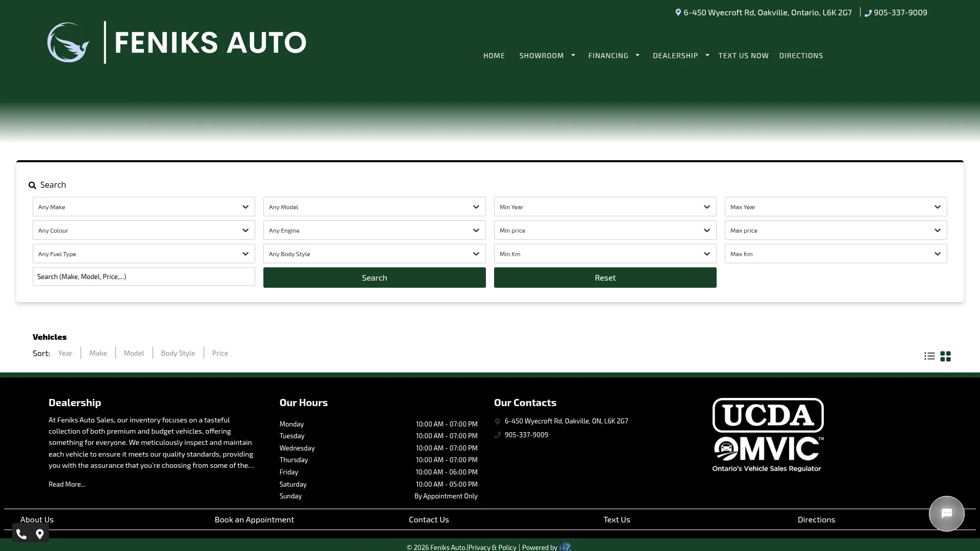This screenshot has width=980, height=551.
Task: Open the Any Fuel Type dropdown
Action: [144, 254]
